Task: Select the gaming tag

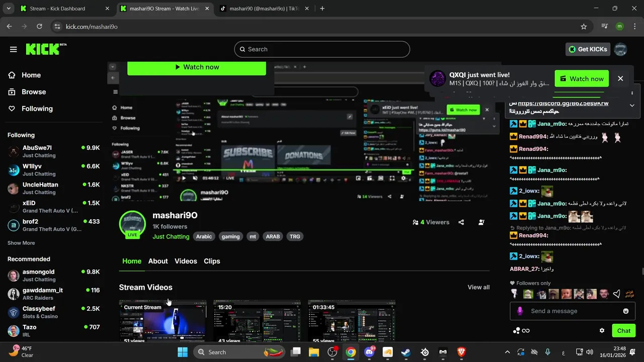Action: pos(230,236)
